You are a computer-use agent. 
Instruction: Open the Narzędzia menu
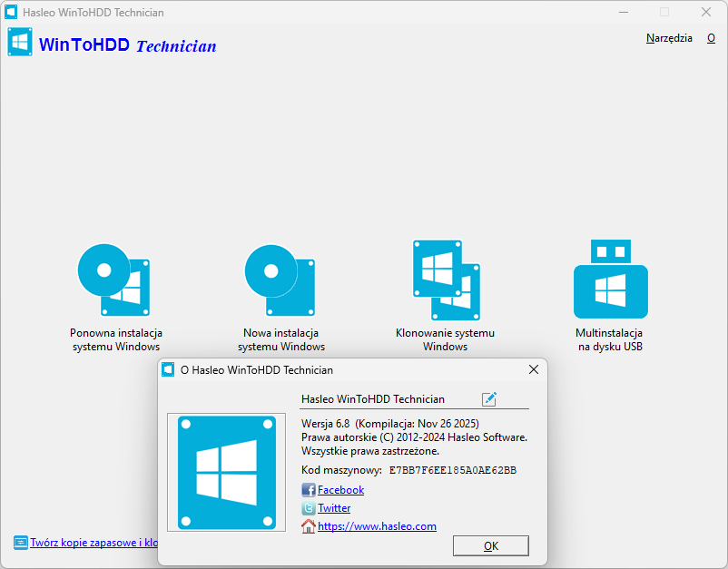click(x=669, y=38)
